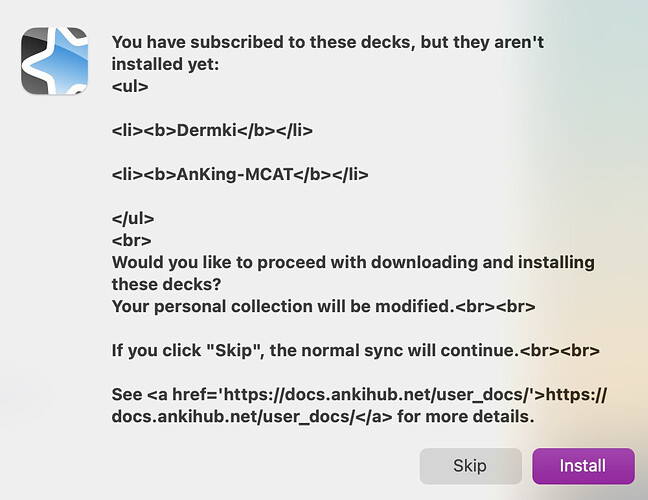Click the href='https://docs.ankihub.net/user_docs/' URL
648x500 pixels.
353,395
